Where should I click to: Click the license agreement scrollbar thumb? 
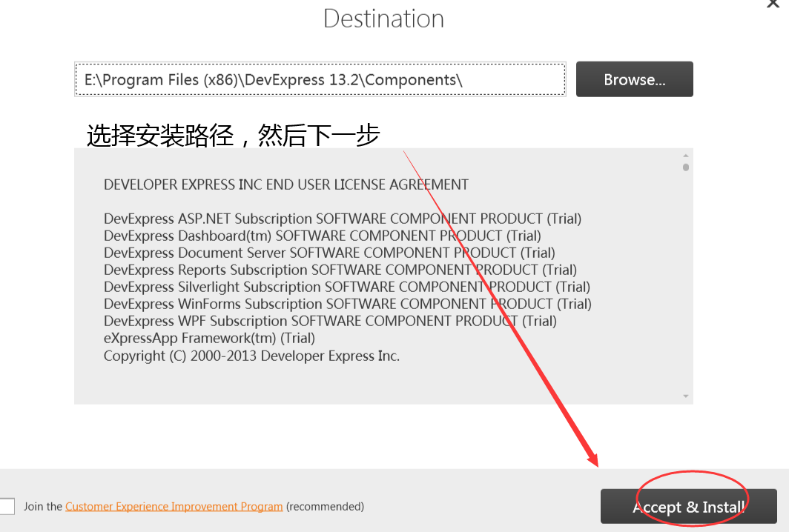686,167
